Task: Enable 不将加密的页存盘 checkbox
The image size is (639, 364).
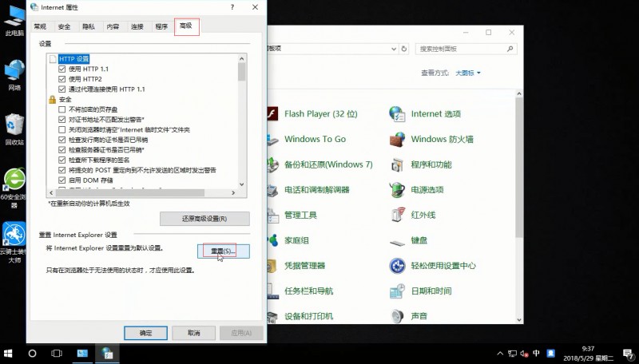Action: (62, 109)
